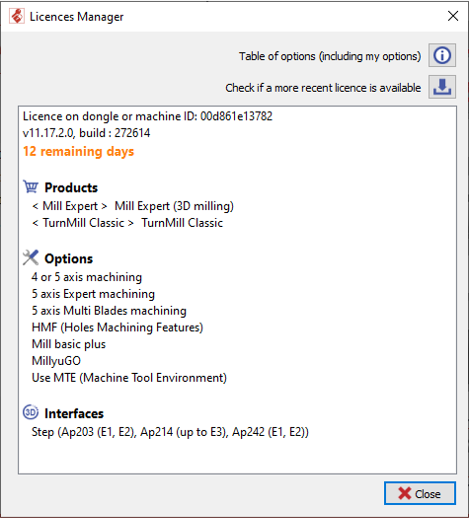Click the tools icon next to Options
Screen dimensions: 469x518
pyautogui.click(x=31, y=258)
